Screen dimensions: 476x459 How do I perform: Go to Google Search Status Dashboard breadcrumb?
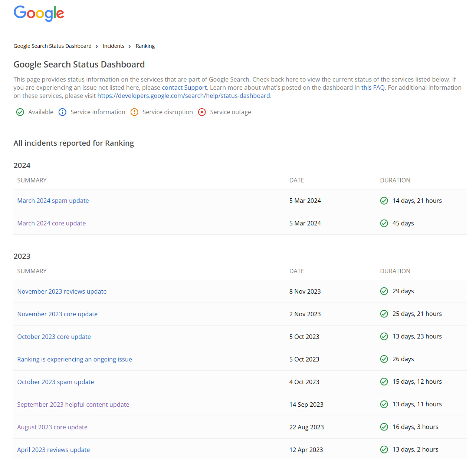pos(52,46)
